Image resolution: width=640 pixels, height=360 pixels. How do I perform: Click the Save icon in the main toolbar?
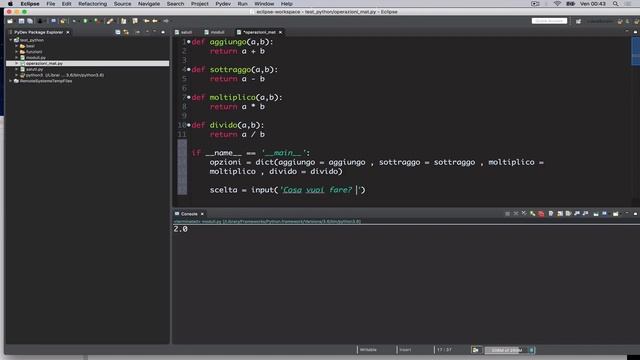point(21,21)
